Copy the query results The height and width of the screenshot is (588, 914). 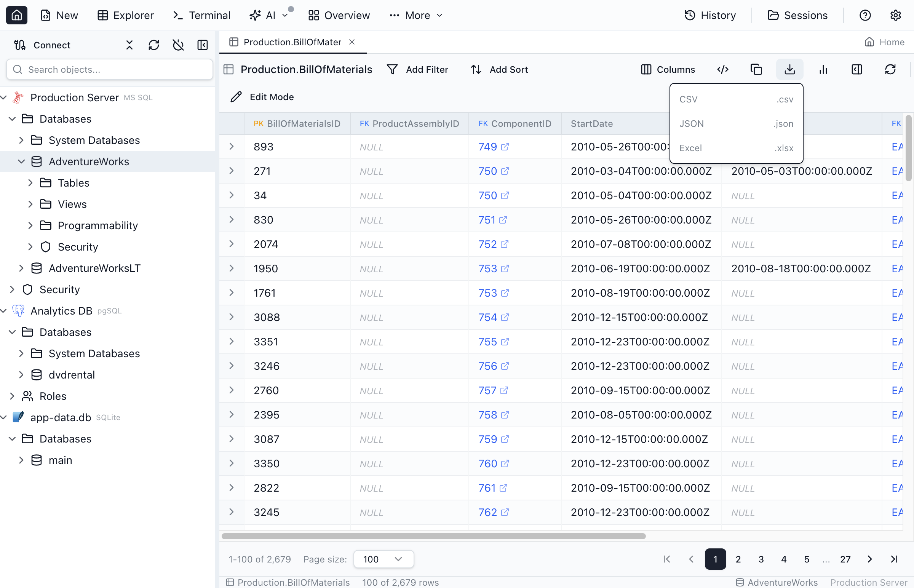coord(756,69)
